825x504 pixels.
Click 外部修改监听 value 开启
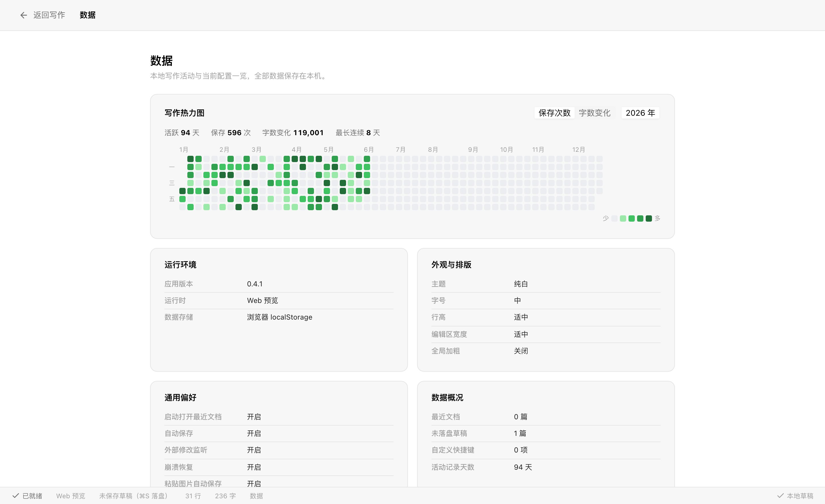(254, 450)
